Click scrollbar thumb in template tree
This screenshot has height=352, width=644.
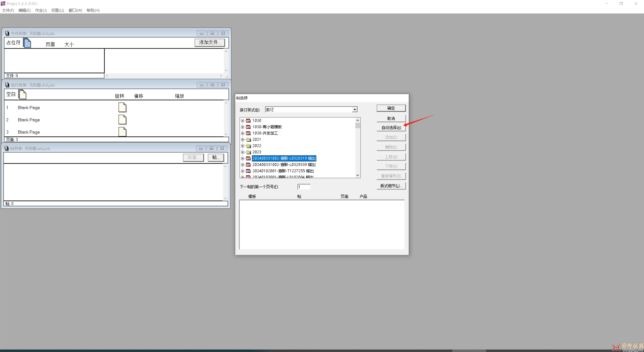(358, 125)
